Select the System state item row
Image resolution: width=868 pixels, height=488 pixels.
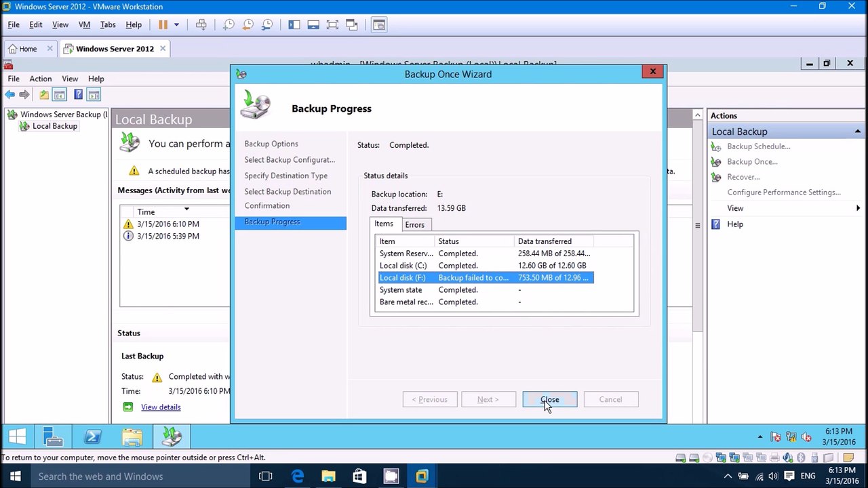[486, 290]
